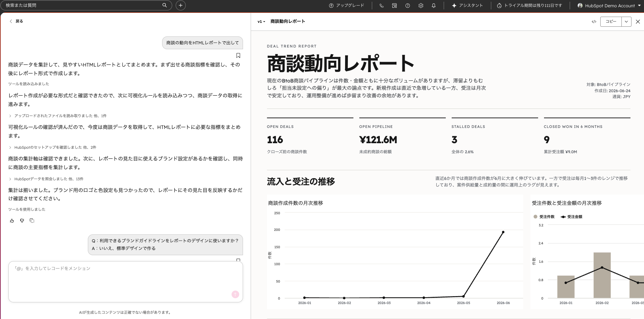Open the help question-mark icon

408,6
